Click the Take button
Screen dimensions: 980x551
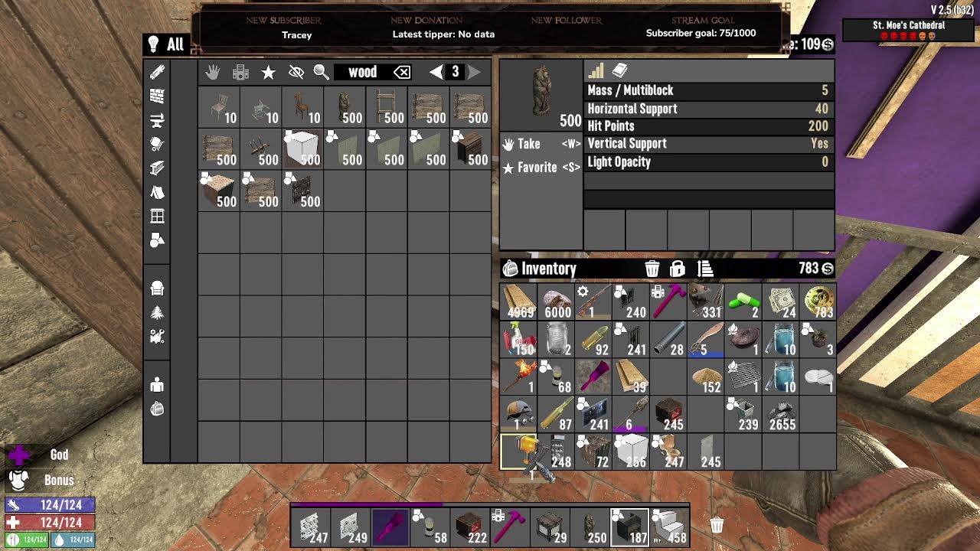(x=541, y=144)
